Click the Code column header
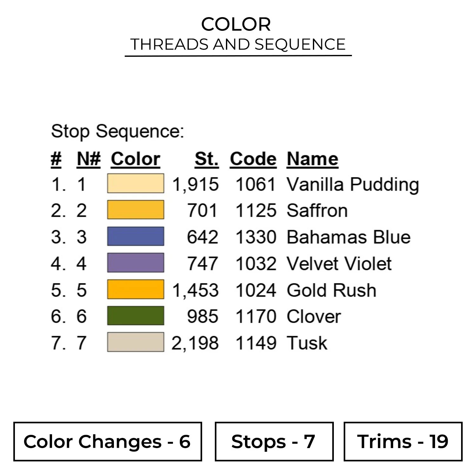This screenshot has width=476, height=476. point(253,159)
